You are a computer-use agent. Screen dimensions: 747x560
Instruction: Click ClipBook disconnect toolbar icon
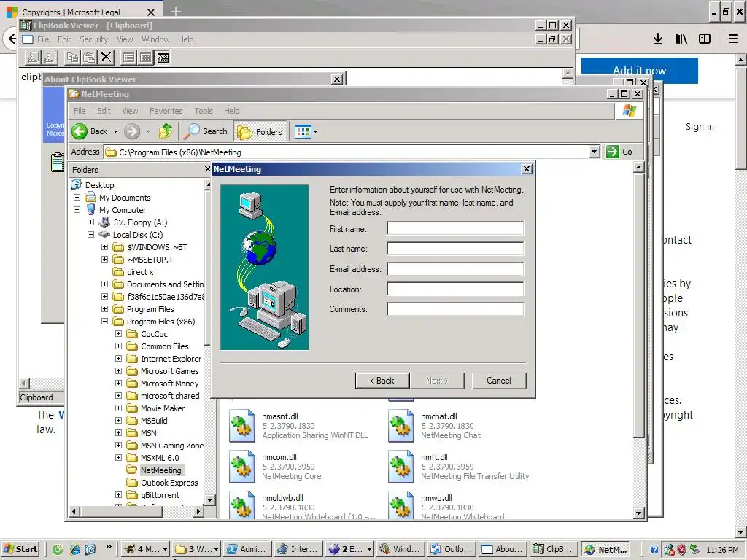click(50, 58)
